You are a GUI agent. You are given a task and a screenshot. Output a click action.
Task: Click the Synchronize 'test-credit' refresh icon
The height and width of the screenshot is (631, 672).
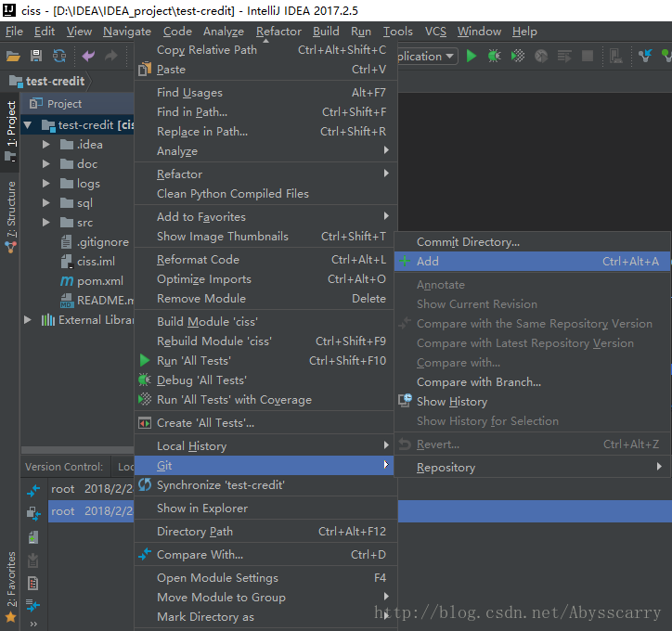click(145, 485)
